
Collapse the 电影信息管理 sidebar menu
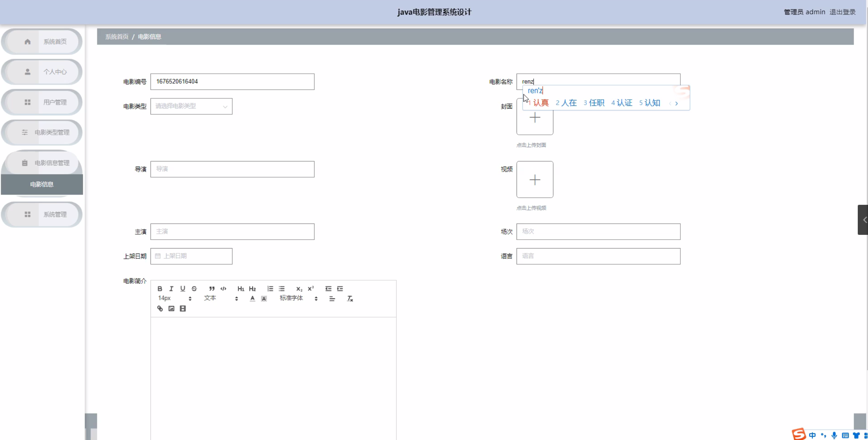coord(42,163)
